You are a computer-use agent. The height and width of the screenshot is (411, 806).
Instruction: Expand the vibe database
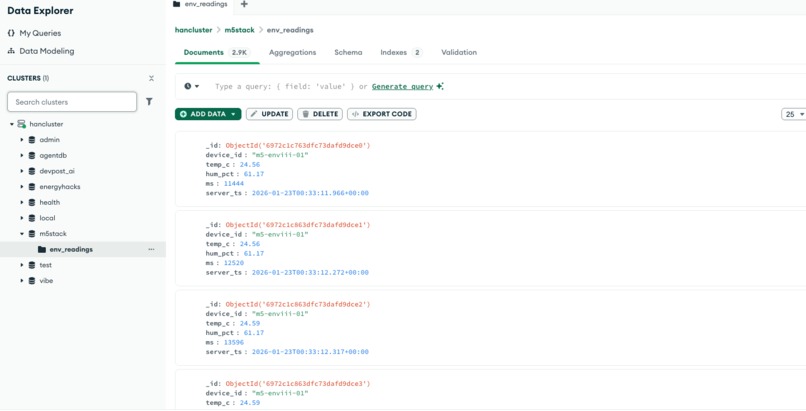click(22, 281)
